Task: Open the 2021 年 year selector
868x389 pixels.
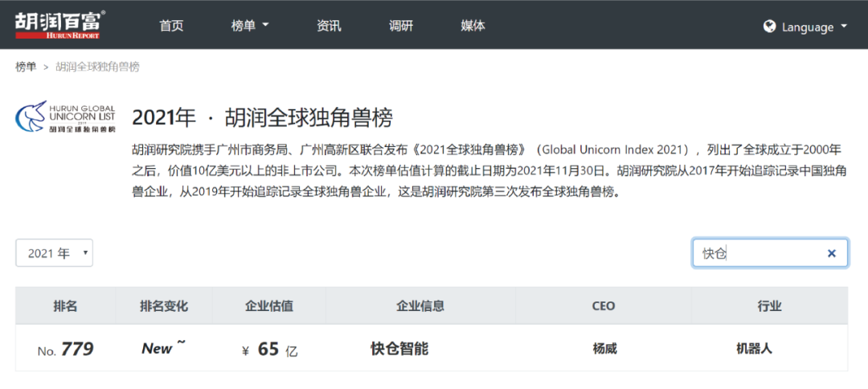Action: tap(55, 253)
